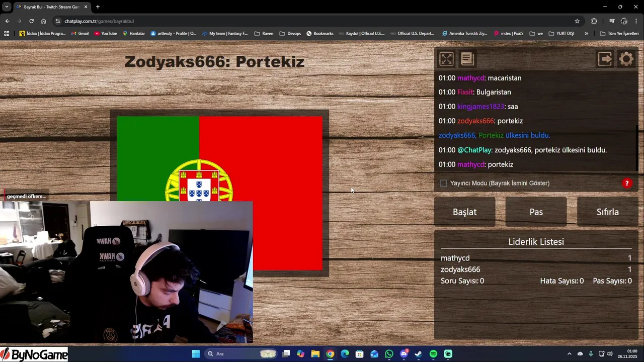Open WhatsApp from taskbar
Screen dimensions: 644x362
point(389,354)
